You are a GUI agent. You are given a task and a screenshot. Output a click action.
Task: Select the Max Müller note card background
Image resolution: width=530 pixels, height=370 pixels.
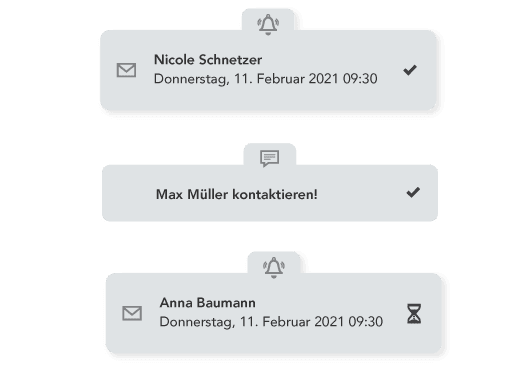(x=270, y=193)
